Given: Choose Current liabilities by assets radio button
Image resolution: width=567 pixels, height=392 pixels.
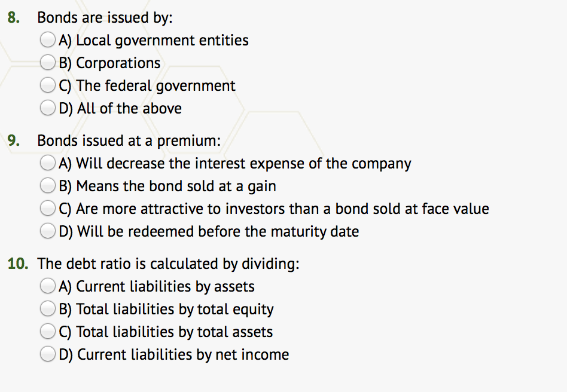Looking at the screenshot, I should 48,286.
